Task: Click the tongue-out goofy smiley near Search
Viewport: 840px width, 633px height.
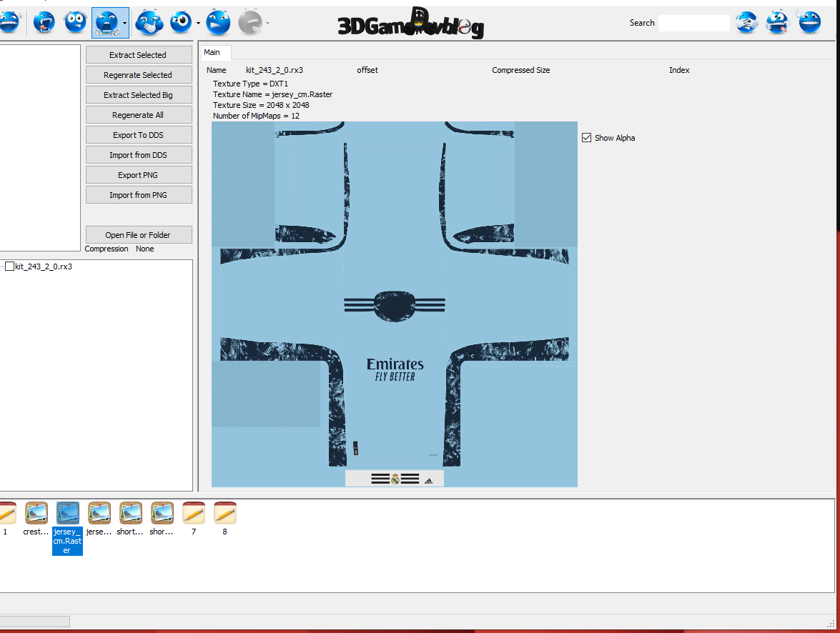Action: click(x=778, y=22)
